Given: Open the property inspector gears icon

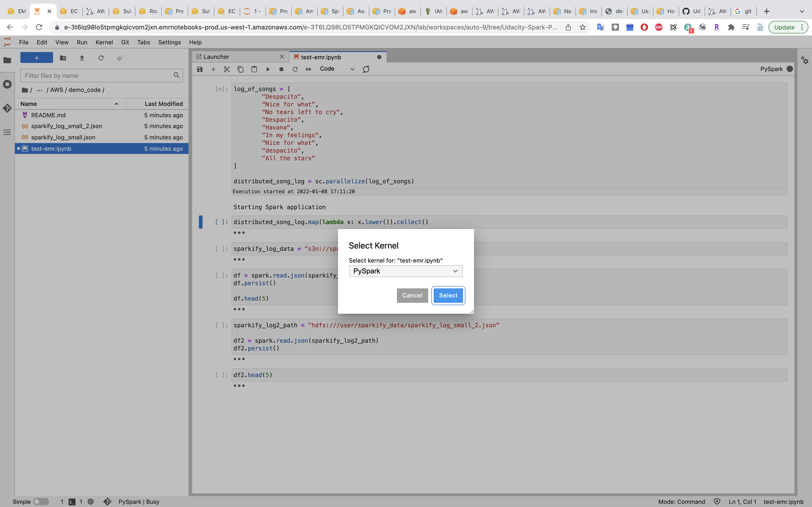Looking at the screenshot, I should (804, 60).
